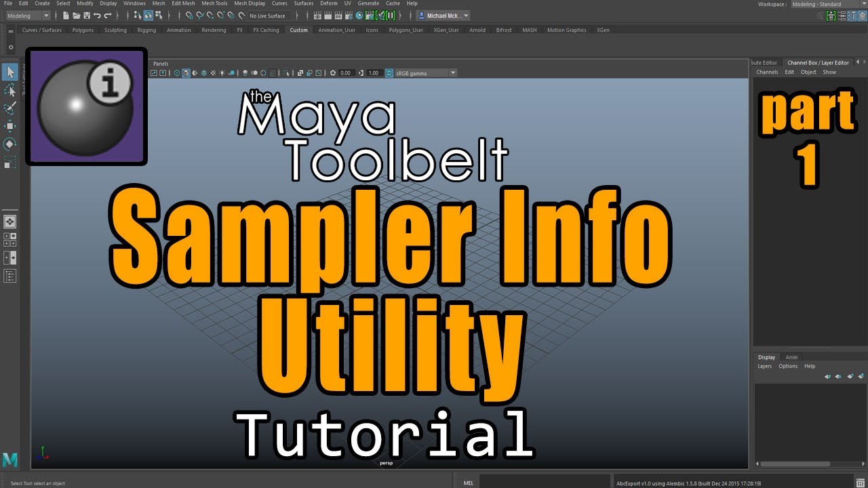Image resolution: width=868 pixels, height=488 pixels.
Task: Click the viewport color management icon
Action: [x=389, y=73]
